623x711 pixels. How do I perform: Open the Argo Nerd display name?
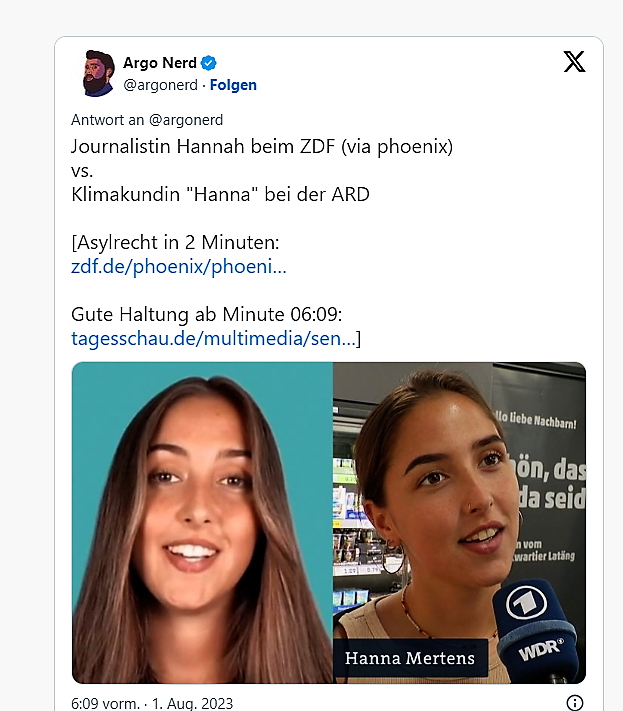(x=160, y=63)
